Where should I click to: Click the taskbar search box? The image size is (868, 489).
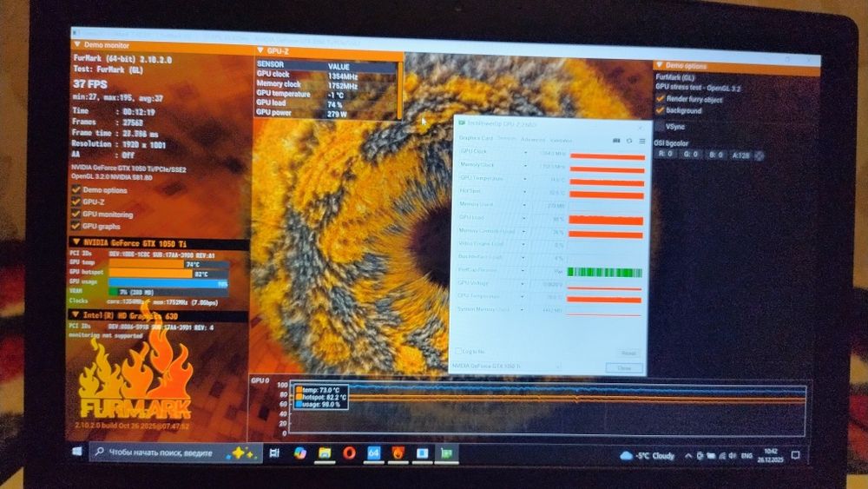click(x=174, y=453)
